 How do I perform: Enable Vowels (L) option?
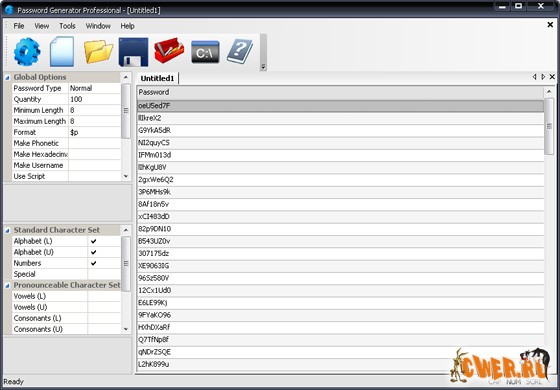[x=104, y=296]
